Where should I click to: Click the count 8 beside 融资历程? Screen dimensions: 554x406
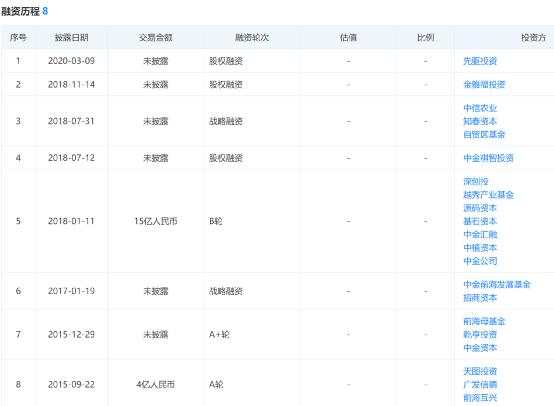(45, 11)
